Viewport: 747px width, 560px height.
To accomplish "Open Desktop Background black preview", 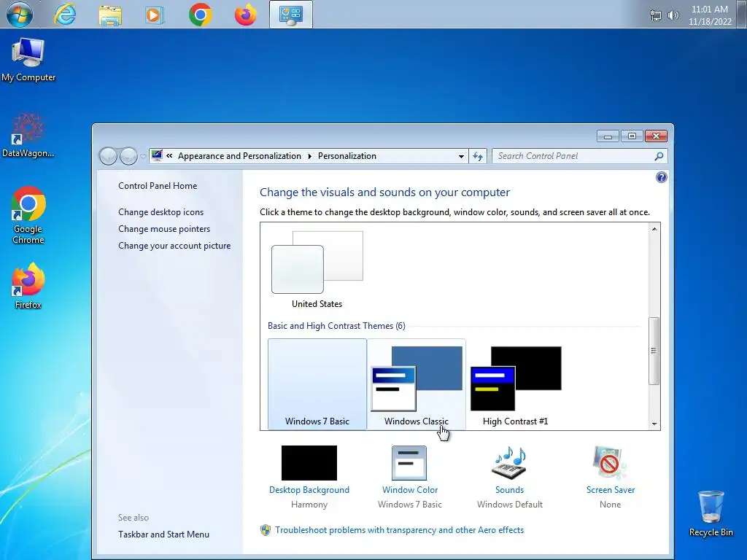I will 309,463.
